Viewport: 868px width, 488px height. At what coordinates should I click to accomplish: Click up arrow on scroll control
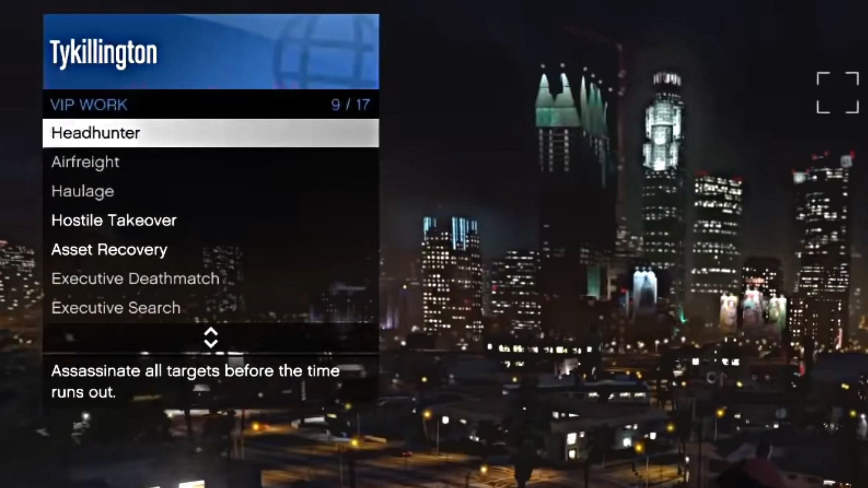(210, 332)
